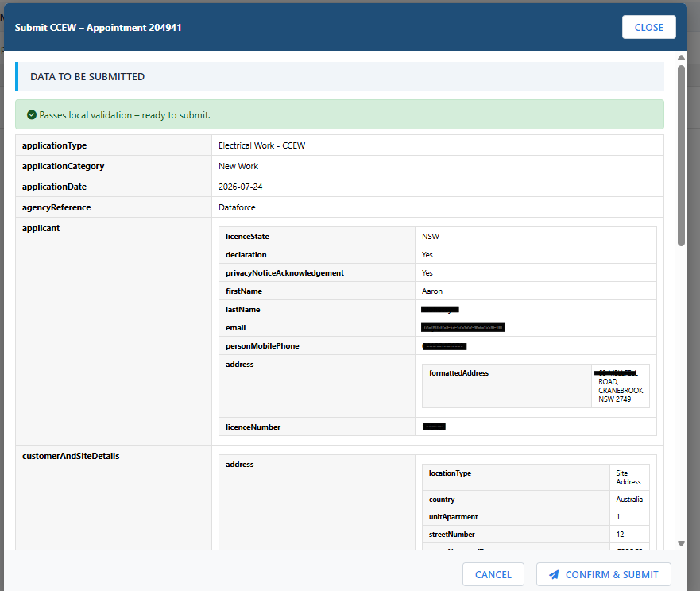Click the email label
700x606 pixels.
[236, 327]
